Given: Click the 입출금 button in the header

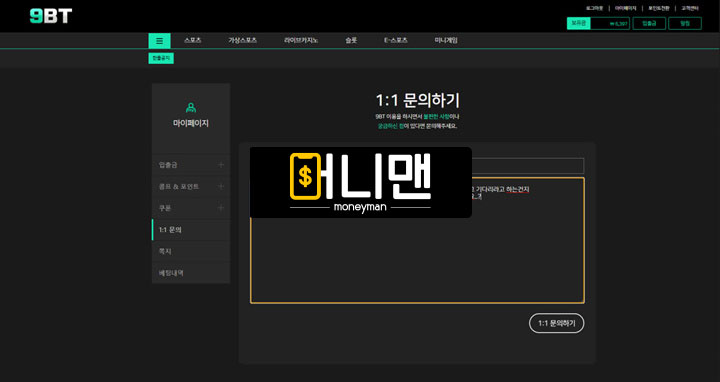Looking at the screenshot, I should [x=649, y=23].
